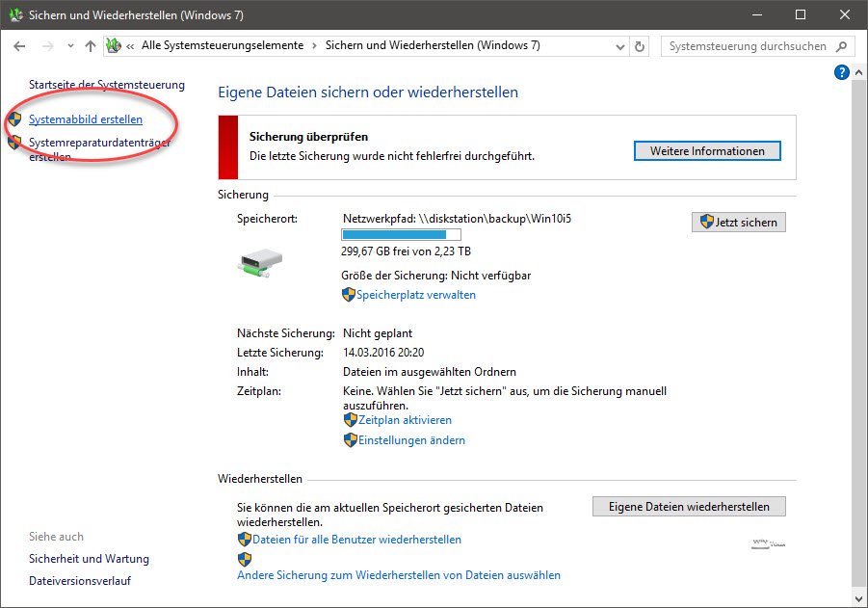Refresh the control panel page
Screen dimensions: 868x608
click(640, 46)
